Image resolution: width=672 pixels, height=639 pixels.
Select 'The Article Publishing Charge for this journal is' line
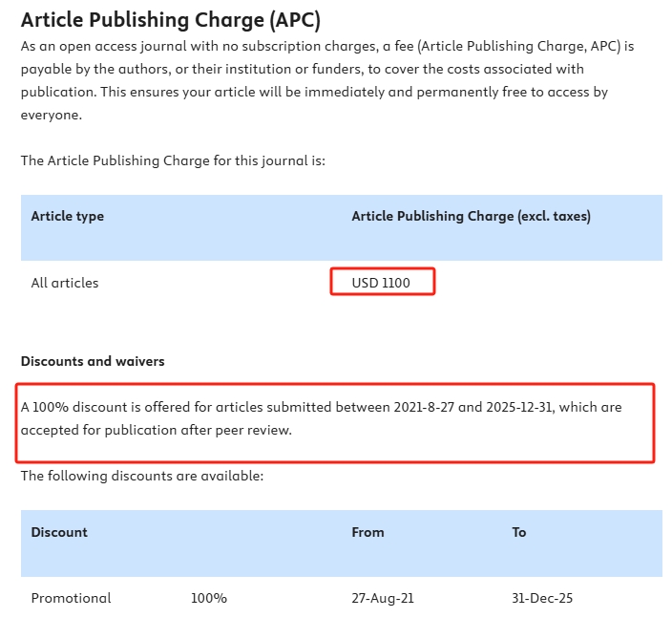click(x=173, y=160)
